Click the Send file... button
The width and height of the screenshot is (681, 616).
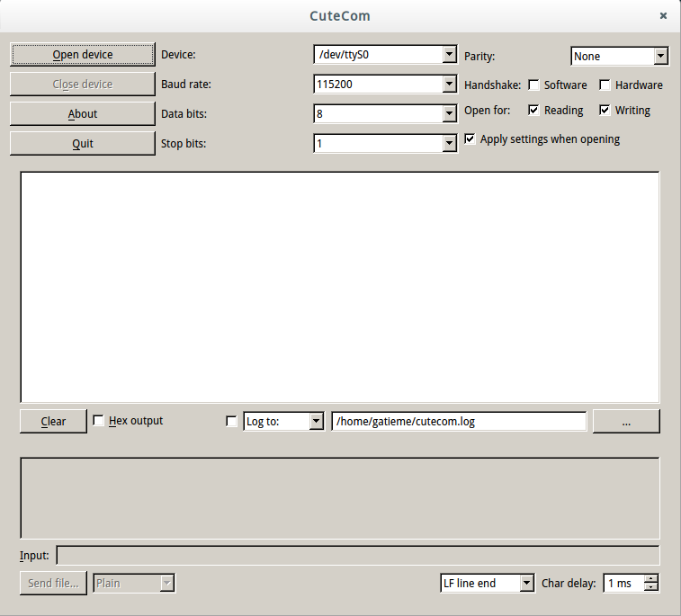[53, 583]
